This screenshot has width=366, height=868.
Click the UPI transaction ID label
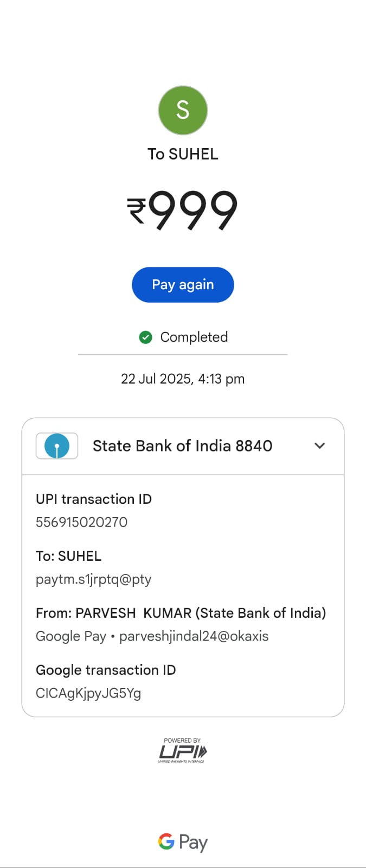94,499
